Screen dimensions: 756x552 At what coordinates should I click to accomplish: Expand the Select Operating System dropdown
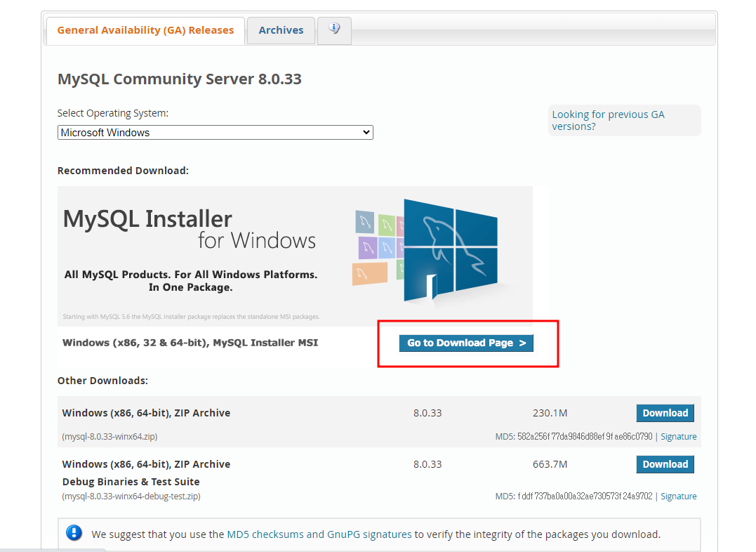pyautogui.click(x=215, y=133)
